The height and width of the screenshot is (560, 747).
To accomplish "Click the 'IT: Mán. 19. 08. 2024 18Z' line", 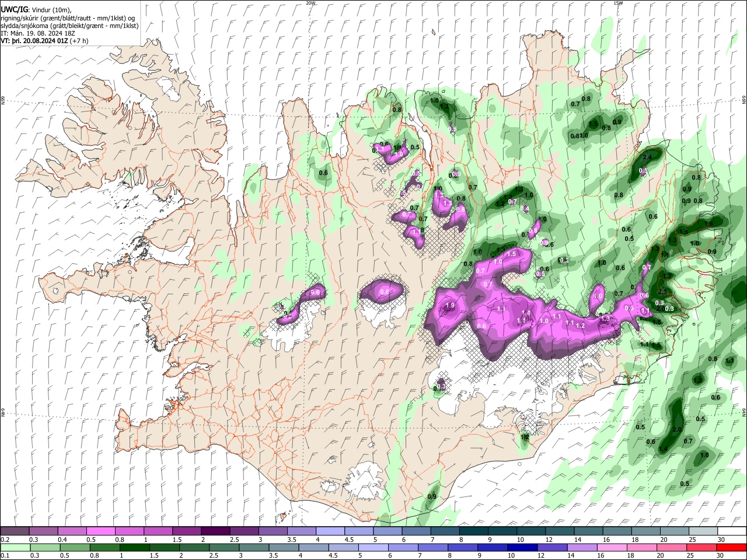I will [x=38, y=33].
